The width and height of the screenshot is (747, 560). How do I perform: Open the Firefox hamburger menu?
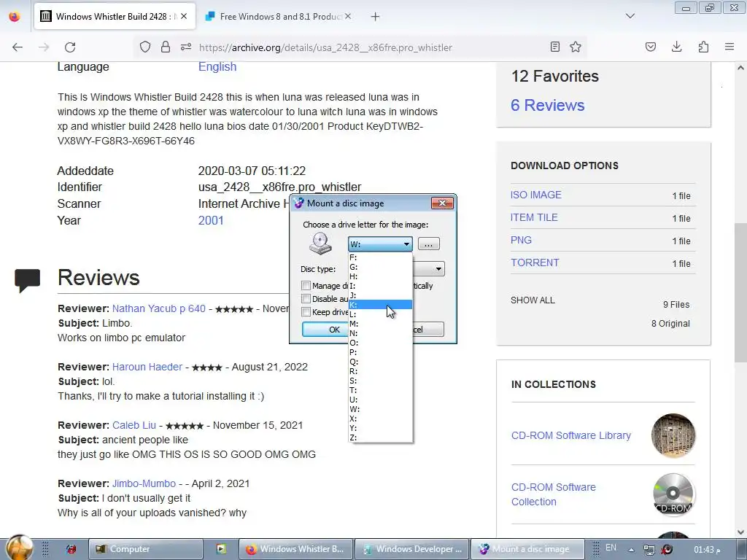(729, 47)
